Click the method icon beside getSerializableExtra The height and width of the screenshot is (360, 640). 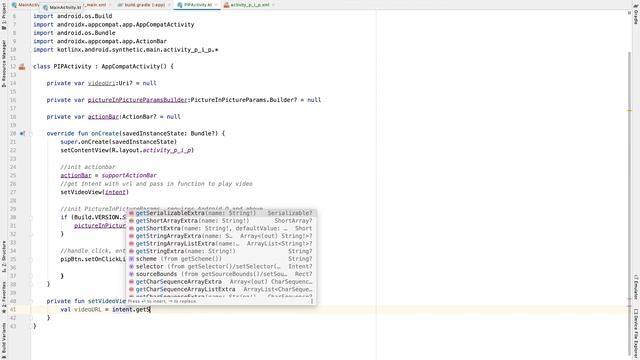pos(131,213)
